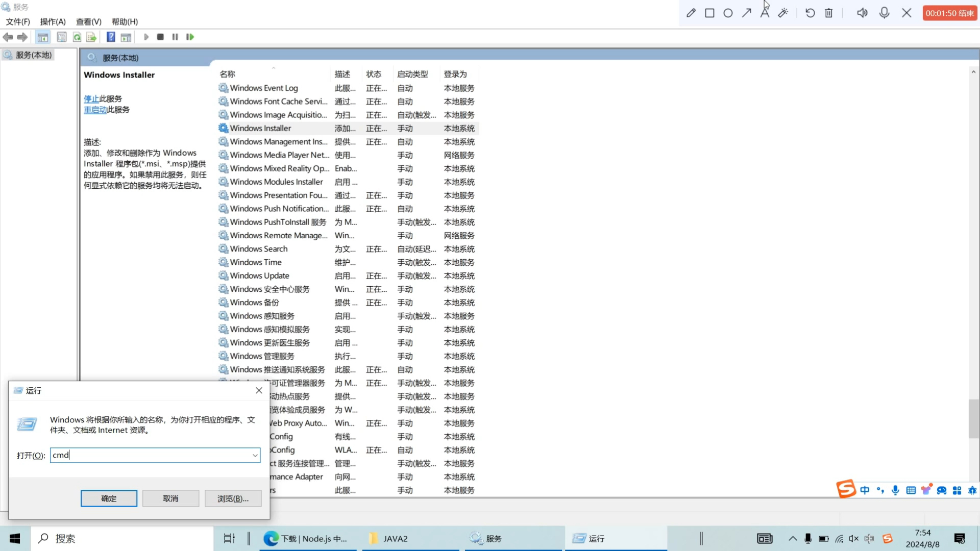
Task: Click 取消 to cancel the Run dialog
Action: [x=170, y=498]
